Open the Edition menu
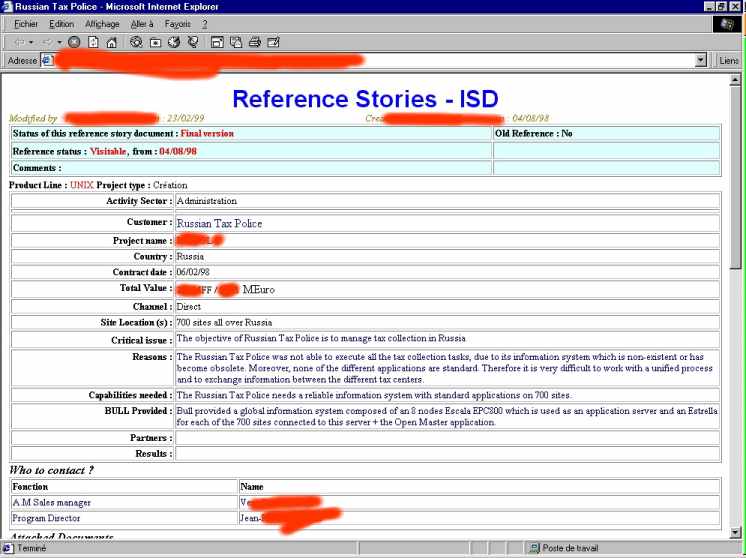Image resolution: width=746 pixels, height=558 pixels. point(61,24)
